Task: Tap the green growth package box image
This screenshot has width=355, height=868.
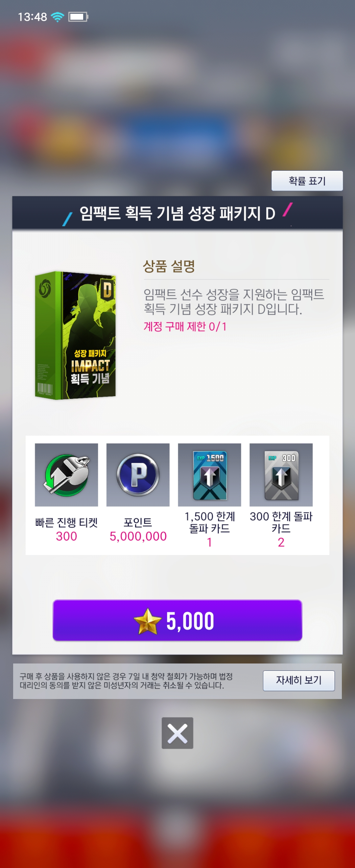Action: point(76,335)
